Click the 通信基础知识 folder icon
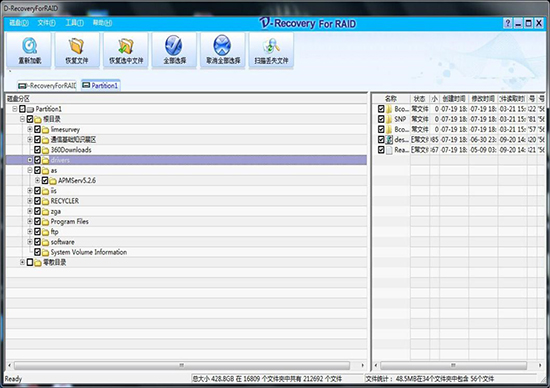550x388 pixels. pos(46,140)
